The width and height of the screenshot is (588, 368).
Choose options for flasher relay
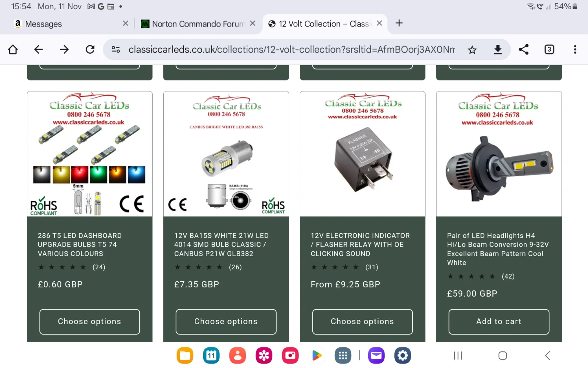pyautogui.click(x=362, y=322)
